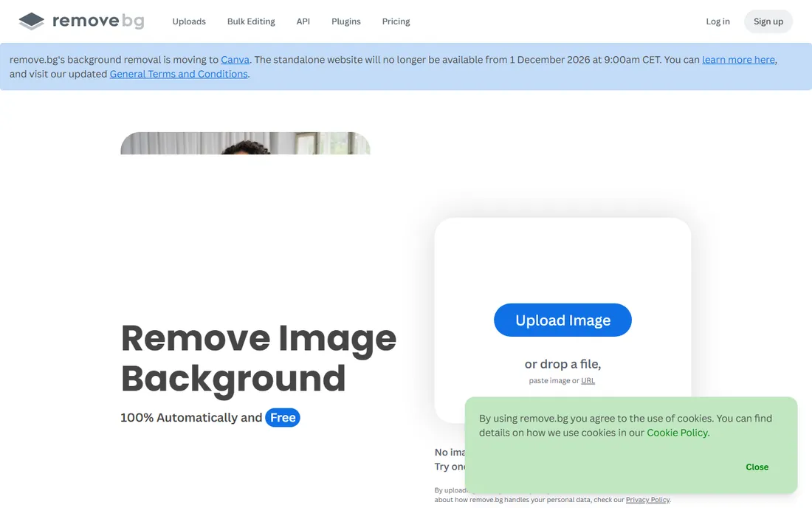Viewport: 812px width, 508px height.
Task: Click the Free badge
Action: [283, 417]
